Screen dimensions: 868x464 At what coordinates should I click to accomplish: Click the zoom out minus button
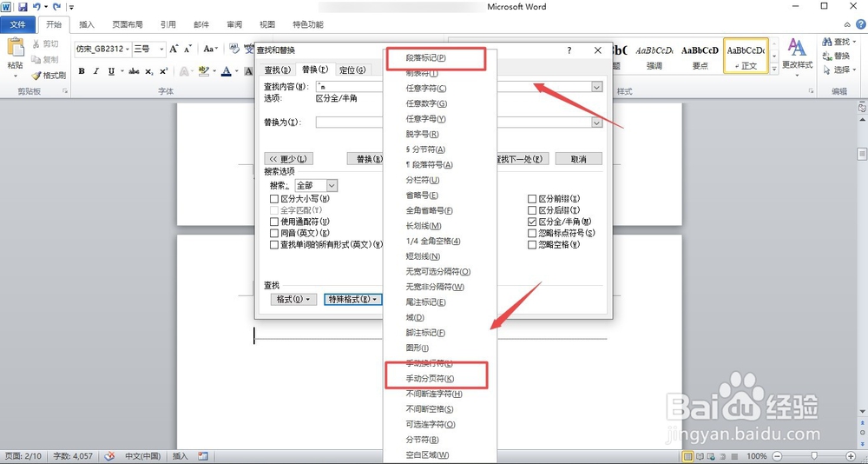tap(776, 456)
